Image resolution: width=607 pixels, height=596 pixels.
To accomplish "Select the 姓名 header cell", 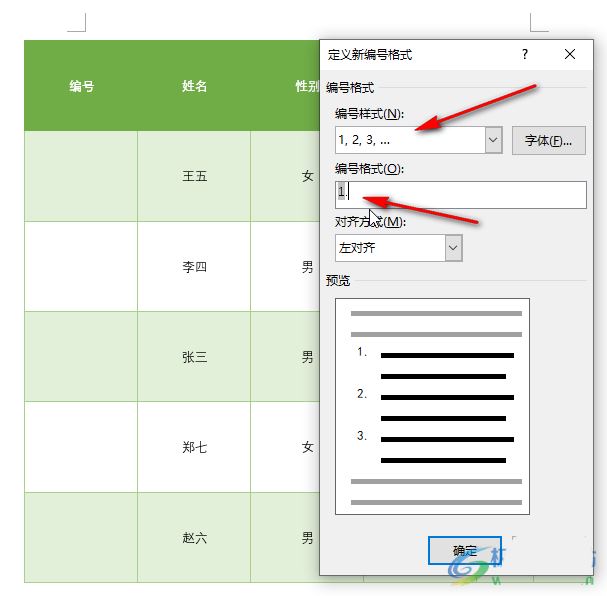I will (195, 87).
